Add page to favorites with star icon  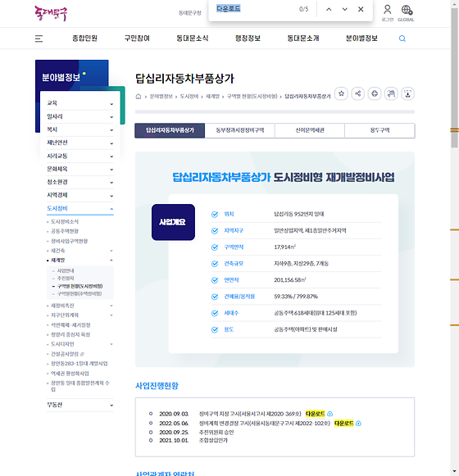(341, 93)
